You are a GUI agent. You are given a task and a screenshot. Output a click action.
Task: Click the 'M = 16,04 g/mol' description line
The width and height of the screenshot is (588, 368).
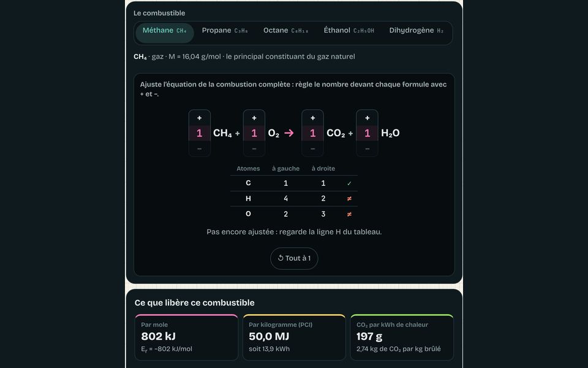click(x=244, y=56)
